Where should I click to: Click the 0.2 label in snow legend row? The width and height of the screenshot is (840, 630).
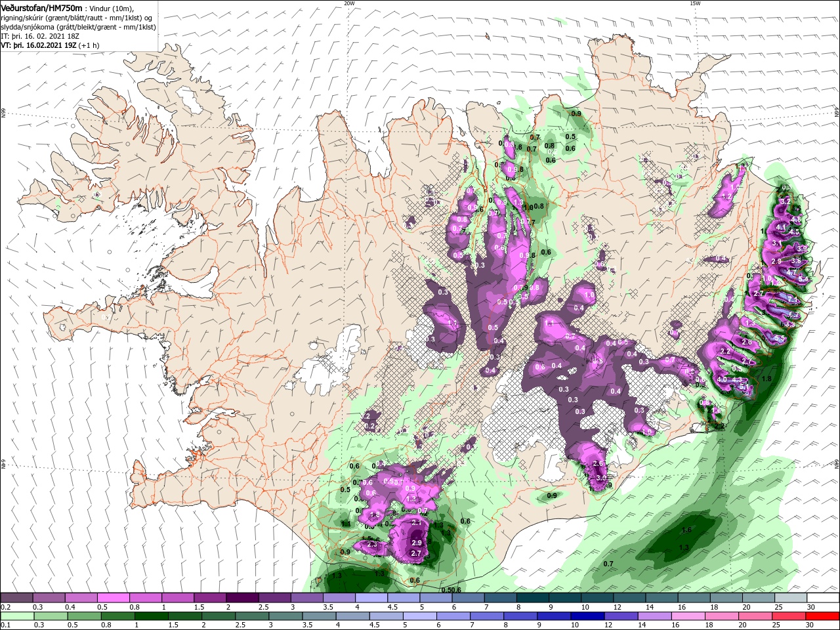click(5, 607)
